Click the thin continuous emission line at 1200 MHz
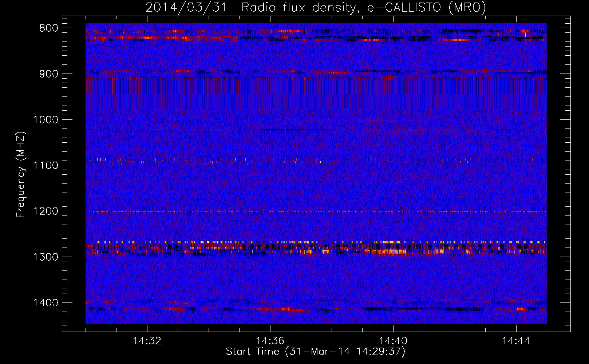 [316, 211]
